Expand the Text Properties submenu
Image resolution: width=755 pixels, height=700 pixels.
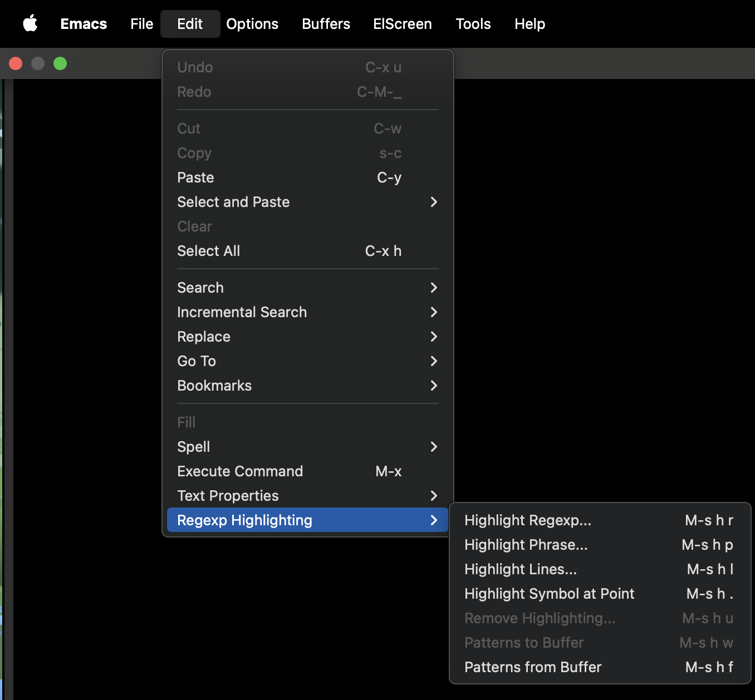pos(308,496)
